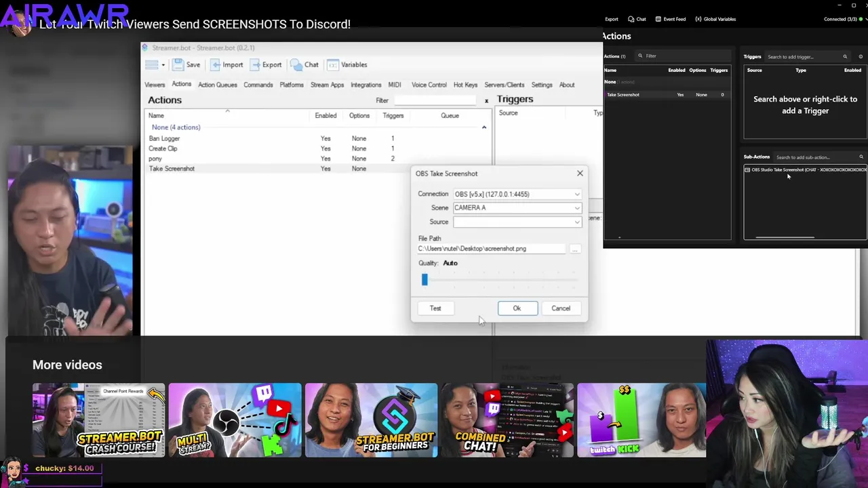Screen dimensions: 868x488
Task: Open the Streamer.bot Crash Course video thumbnail
Action: tap(98, 420)
